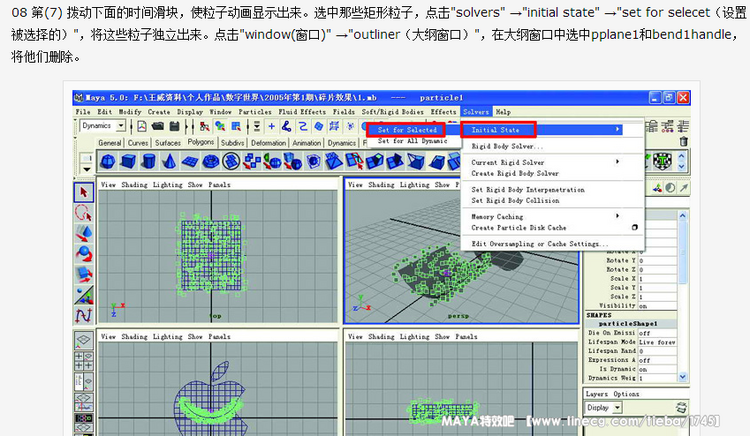Image resolution: width=750 pixels, height=436 pixels.
Task: Click the shelf trash can icon
Action: [x=684, y=142]
